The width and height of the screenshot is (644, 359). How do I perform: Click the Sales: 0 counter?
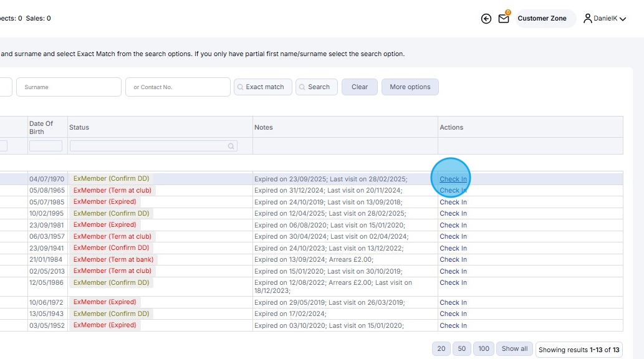click(38, 18)
